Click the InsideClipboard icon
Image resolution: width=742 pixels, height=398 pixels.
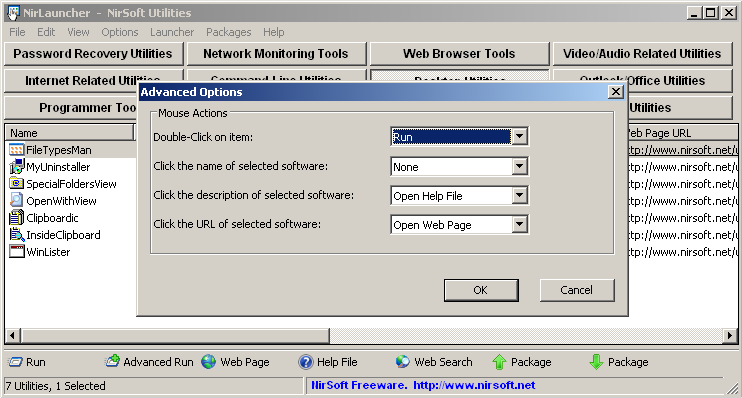coord(16,235)
